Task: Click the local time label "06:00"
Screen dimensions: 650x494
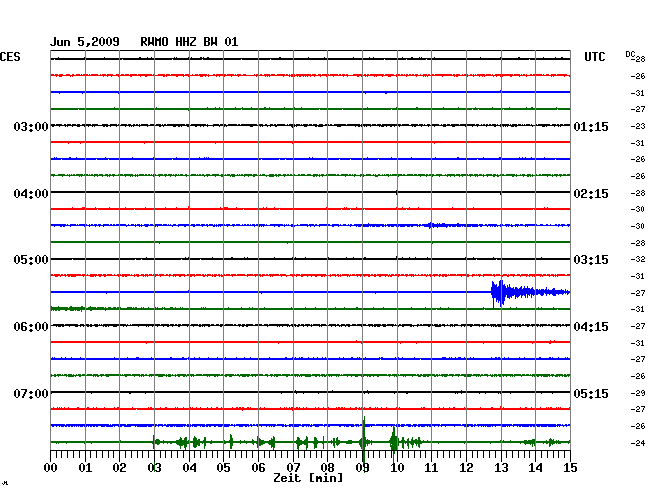Action: pos(31,327)
